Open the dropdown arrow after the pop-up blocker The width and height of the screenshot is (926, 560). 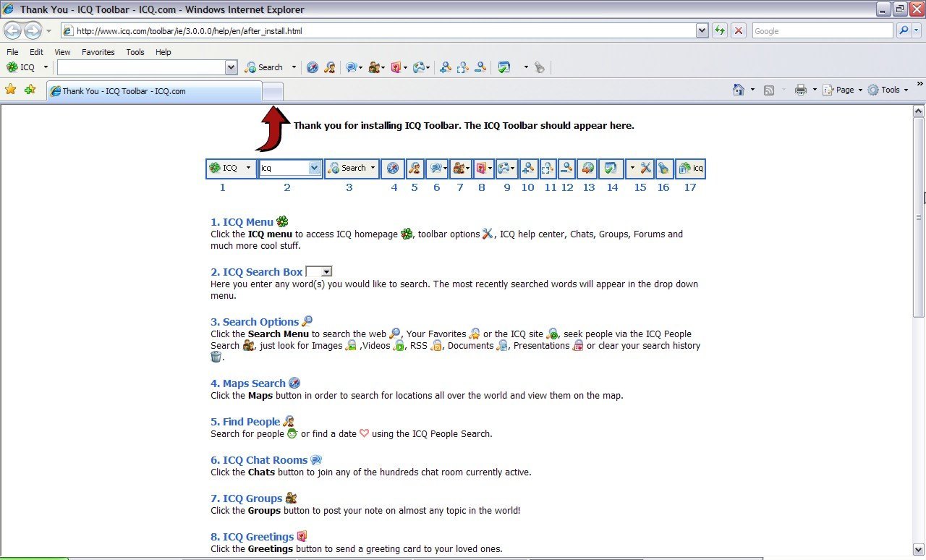tap(526, 67)
